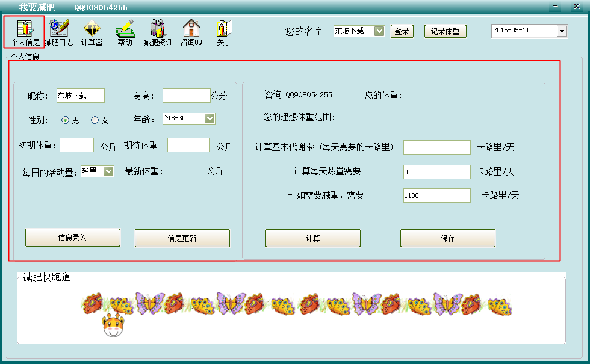Image resolution: width=590 pixels, height=364 pixels.
Task: Expand the 年龄 age range dropdown
Action: pyautogui.click(x=210, y=119)
